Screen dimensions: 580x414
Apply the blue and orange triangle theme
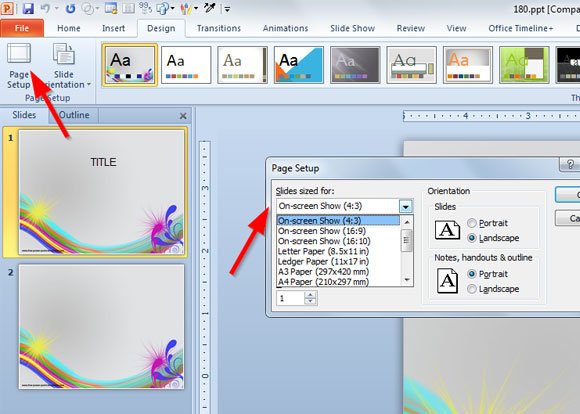299,65
